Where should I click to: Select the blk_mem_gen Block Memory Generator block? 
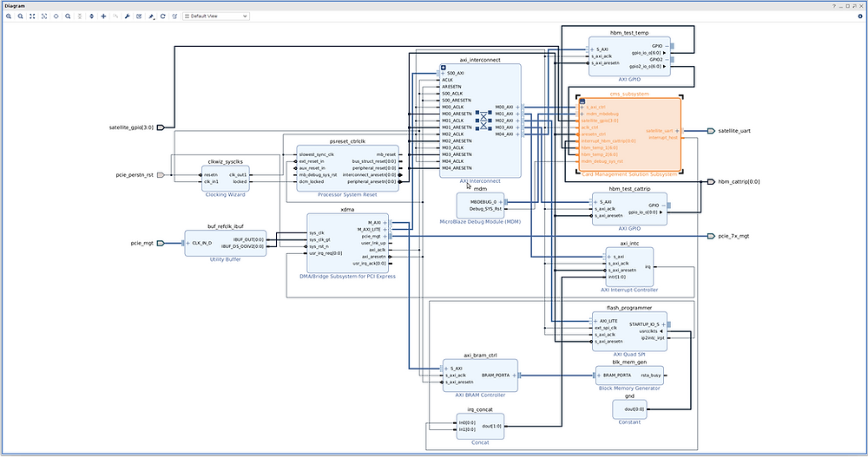629,375
